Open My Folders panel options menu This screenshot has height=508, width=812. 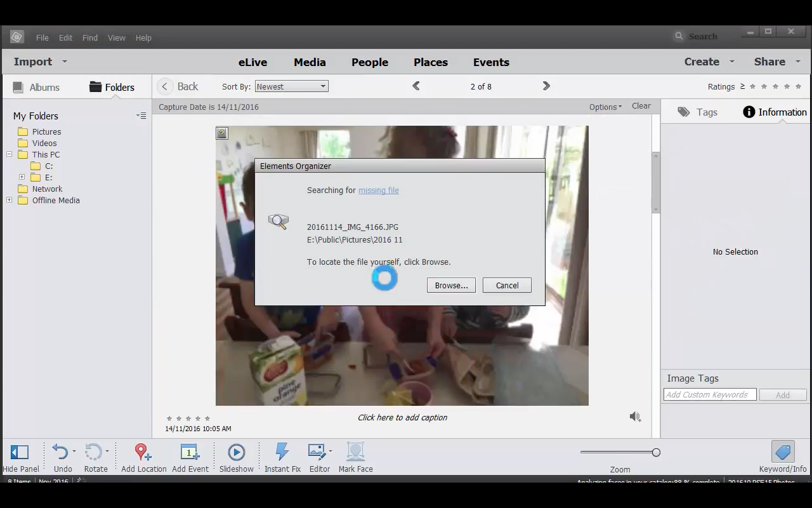point(141,116)
